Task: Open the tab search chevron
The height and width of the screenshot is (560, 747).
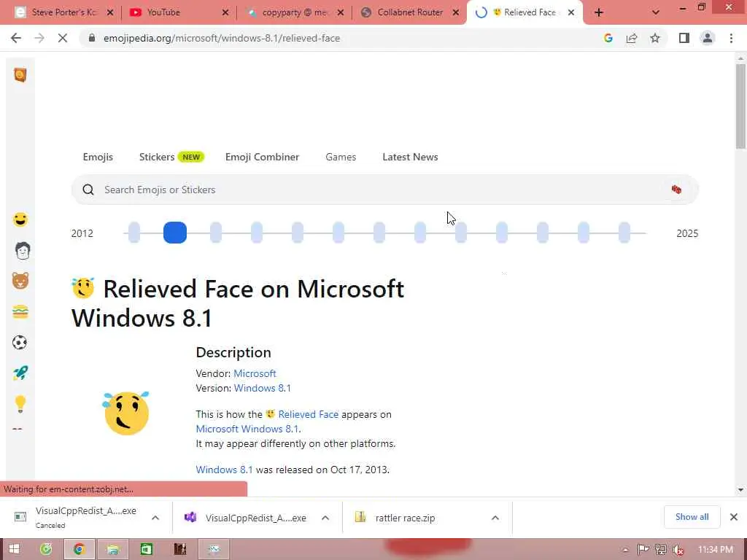Action: [x=656, y=12]
